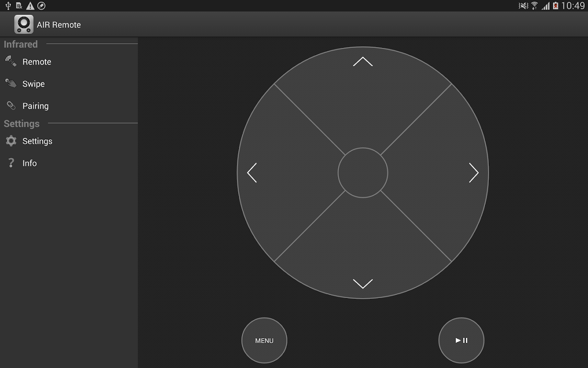Open the Remote menu entry
This screenshot has height=368, width=588.
pyautogui.click(x=69, y=62)
